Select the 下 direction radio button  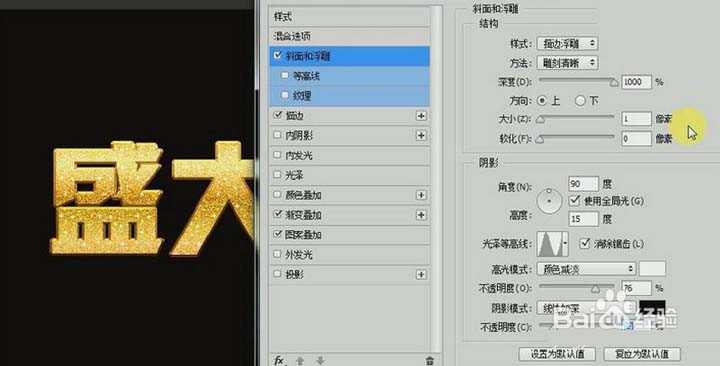(x=580, y=100)
